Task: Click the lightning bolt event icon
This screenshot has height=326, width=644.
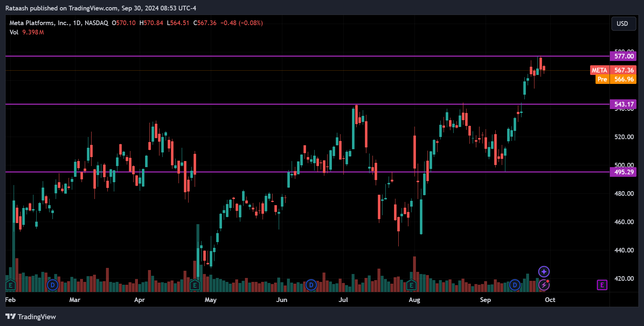Action: (x=544, y=285)
